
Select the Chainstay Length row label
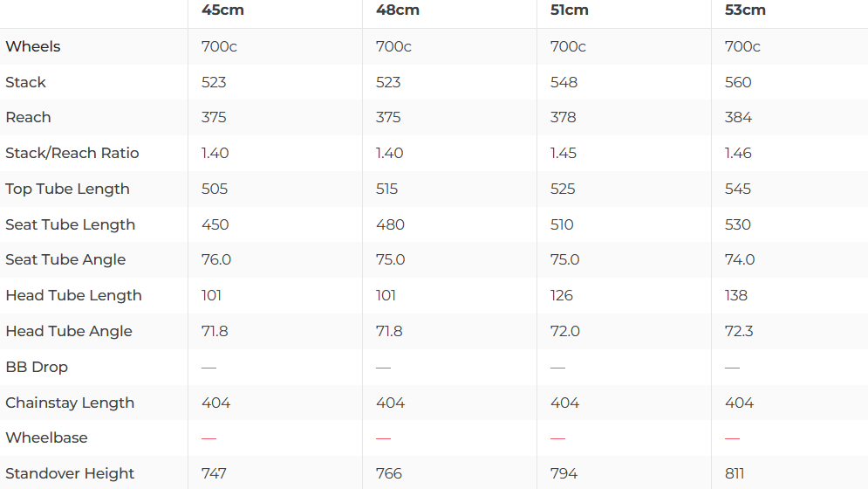70,403
